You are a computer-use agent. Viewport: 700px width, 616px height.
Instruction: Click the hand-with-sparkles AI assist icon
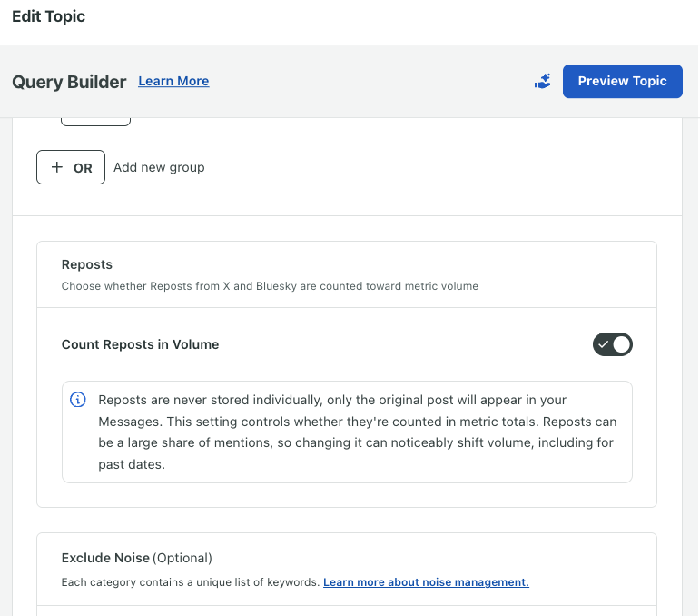542,81
